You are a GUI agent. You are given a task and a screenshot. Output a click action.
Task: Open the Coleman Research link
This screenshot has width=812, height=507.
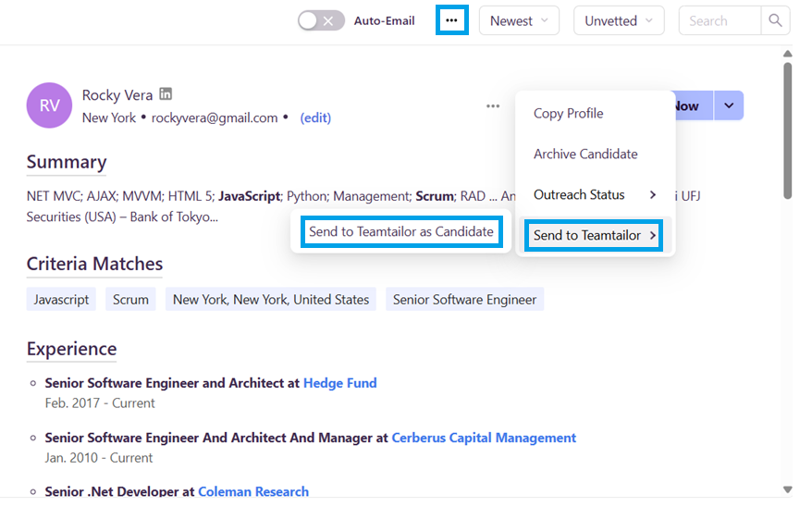(253, 491)
